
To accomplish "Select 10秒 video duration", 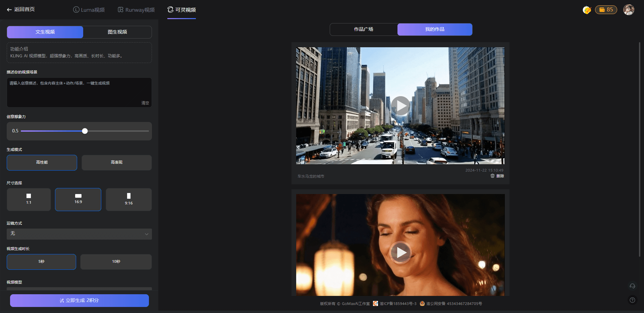I will [116, 262].
